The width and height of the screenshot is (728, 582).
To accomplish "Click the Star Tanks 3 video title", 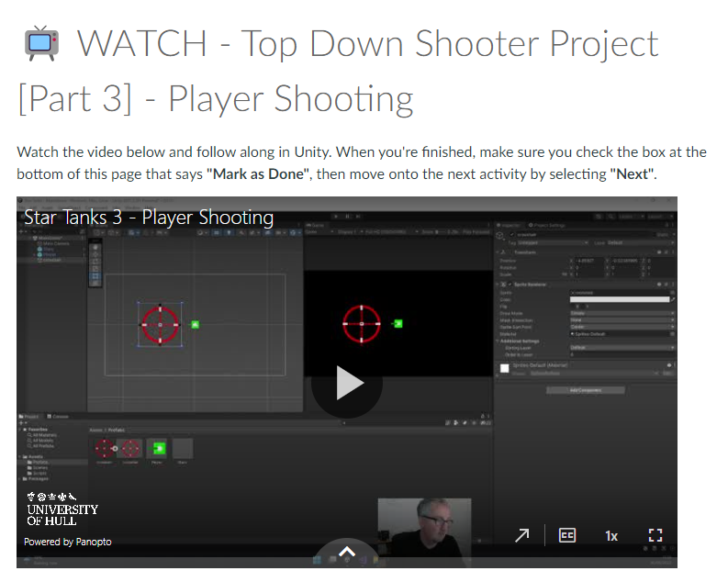I will pyautogui.click(x=149, y=218).
